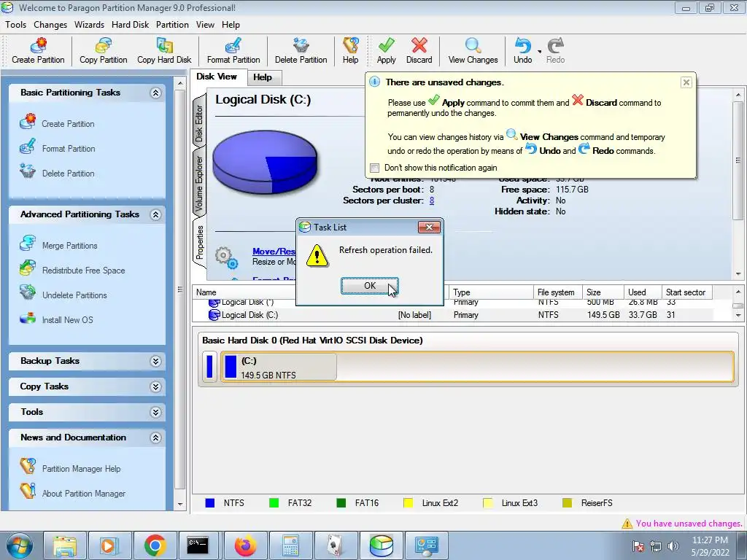Viewport: 747px width, 560px height.
Task: Open Help from the toolbar icon
Action: pyautogui.click(x=351, y=46)
